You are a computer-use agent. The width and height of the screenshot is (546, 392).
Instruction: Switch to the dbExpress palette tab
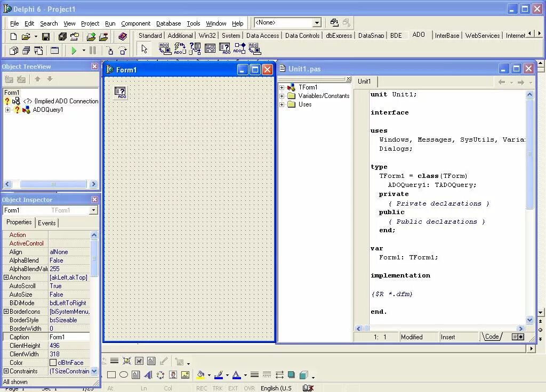tap(339, 36)
